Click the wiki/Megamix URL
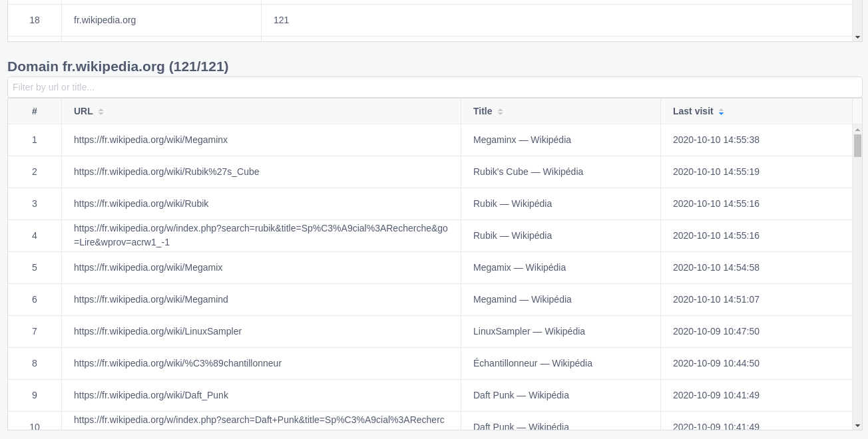 point(148,267)
